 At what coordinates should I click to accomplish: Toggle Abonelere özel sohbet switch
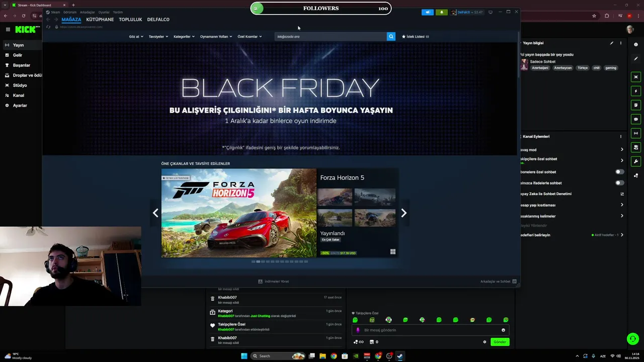pyautogui.click(x=620, y=172)
